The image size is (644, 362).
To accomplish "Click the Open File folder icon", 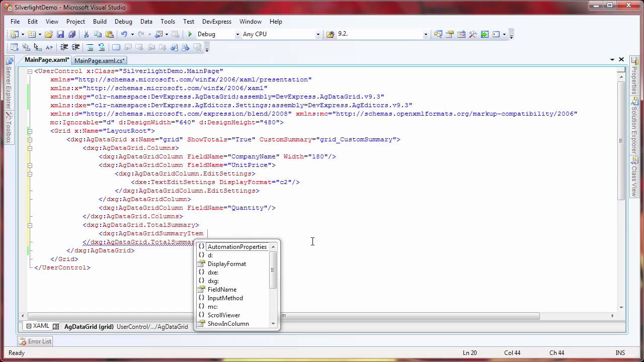I will pos(49,34).
